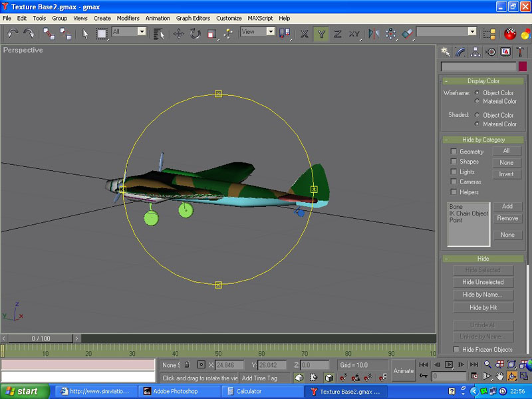Enable the Geometry hide category checkbox
This screenshot has height=399, width=532.
click(x=454, y=152)
